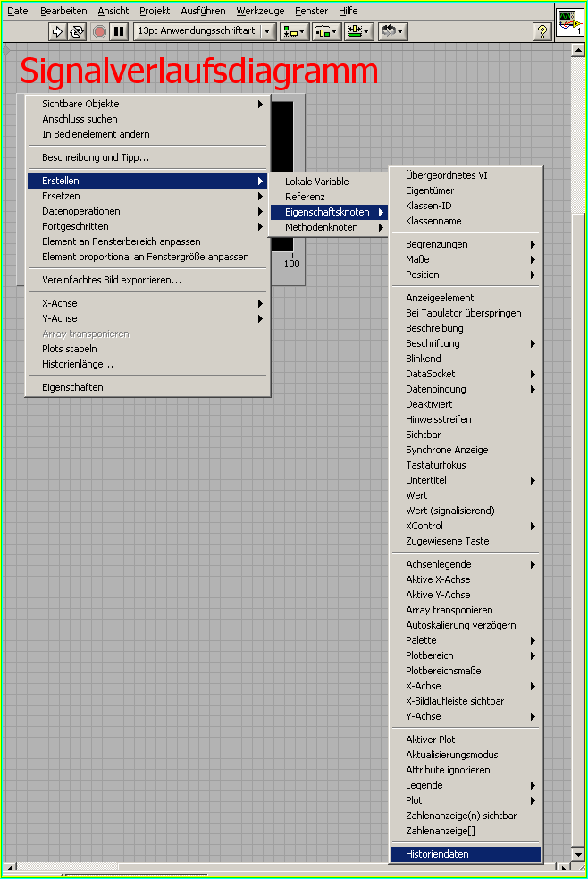The width and height of the screenshot is (588, 879).
Task: Select Anschluss suchen
Action: [x=147, y=119]
